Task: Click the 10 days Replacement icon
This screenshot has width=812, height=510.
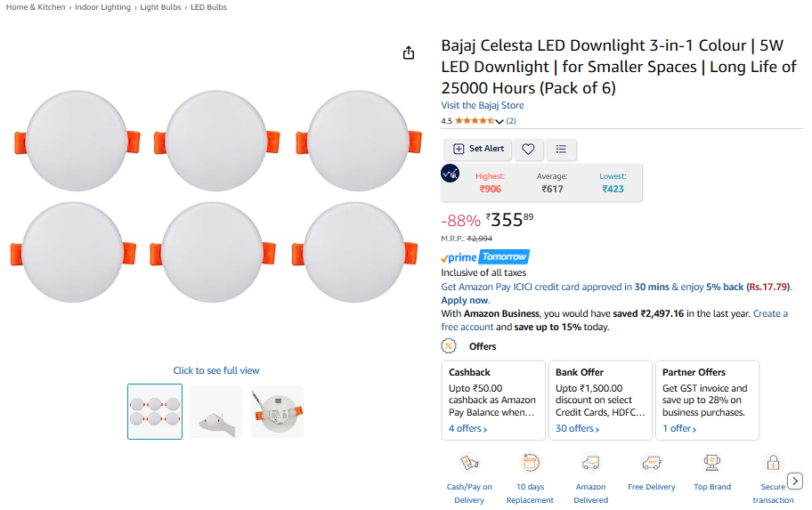Action: pyautogui.click(x=530, y=463)
